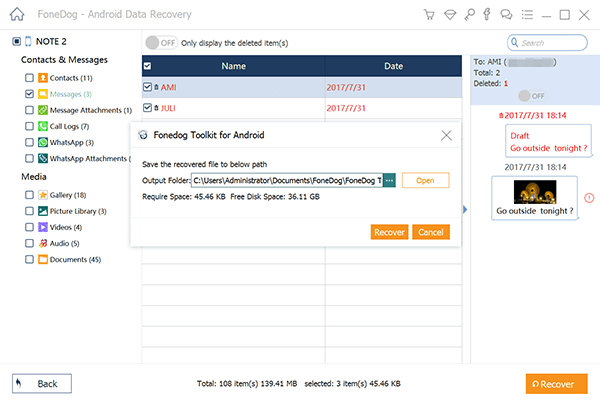Check the Message Attachments checkbox
The width and height of the screenshot is (600, 402).
point(29,110)
